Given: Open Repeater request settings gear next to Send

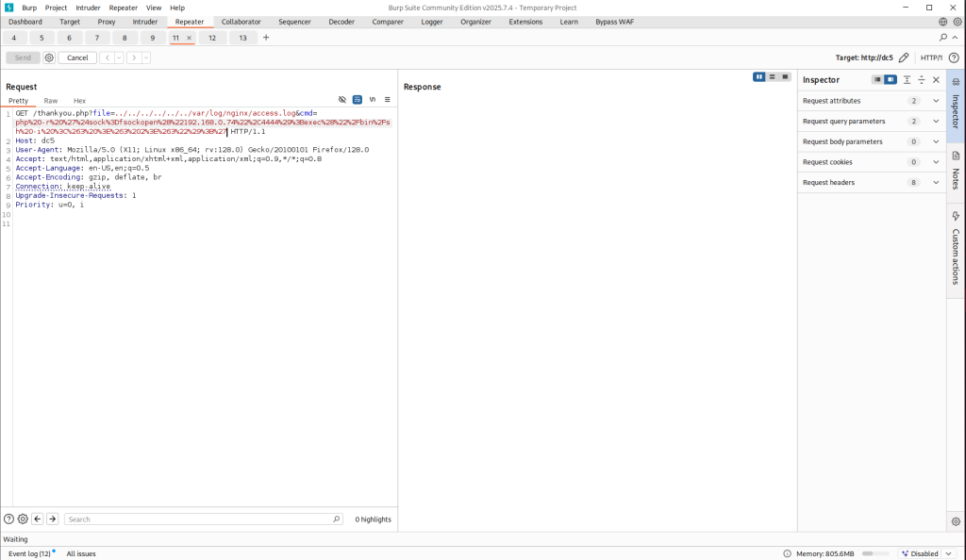Looking at the screenshot, I should tap(49, 58).
